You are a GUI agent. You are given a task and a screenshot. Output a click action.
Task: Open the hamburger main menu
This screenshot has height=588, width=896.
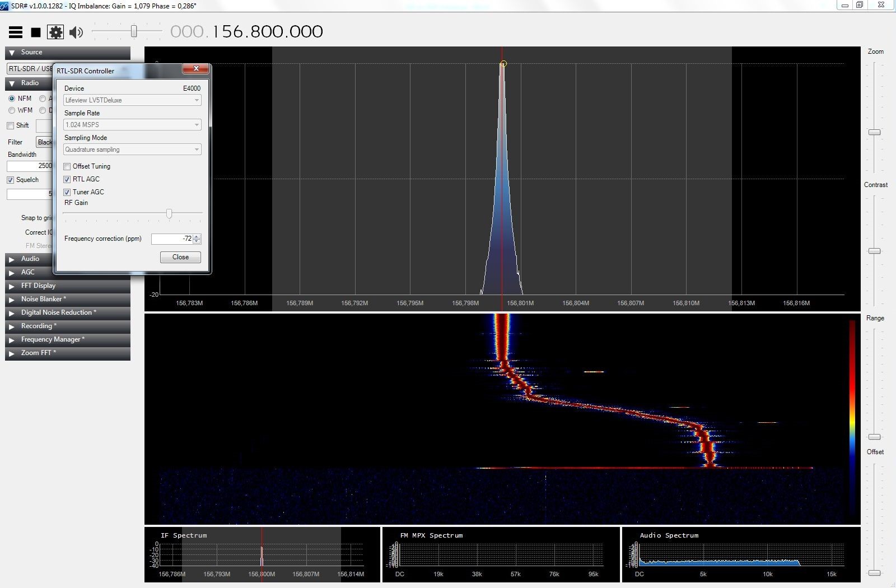coord(16,32)
